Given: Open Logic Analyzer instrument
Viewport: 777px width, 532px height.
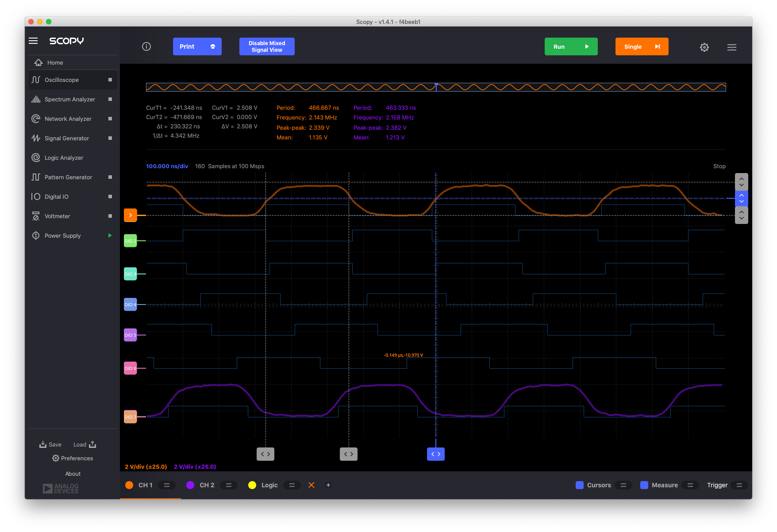Looking at the screenshot, I should tap(73, 158).
